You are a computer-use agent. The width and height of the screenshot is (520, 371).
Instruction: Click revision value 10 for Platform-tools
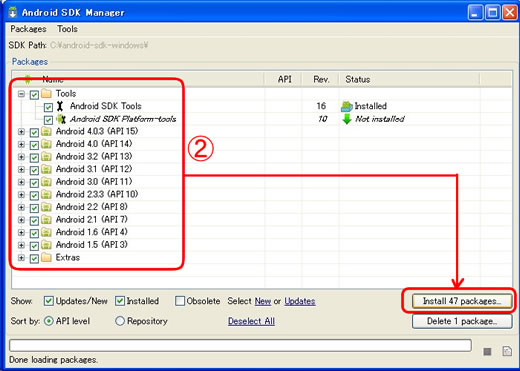click(x=322, y=119)
